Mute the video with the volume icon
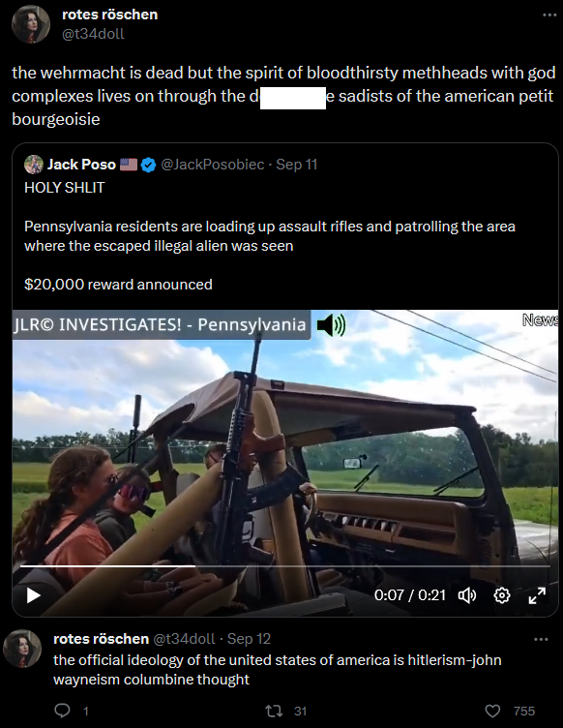 (x=467, y=595)
